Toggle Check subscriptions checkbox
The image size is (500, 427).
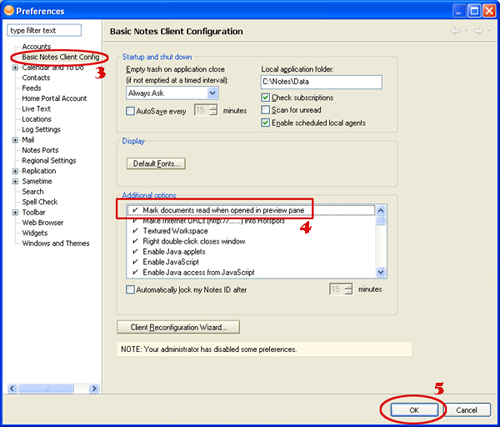click(265, 97)
